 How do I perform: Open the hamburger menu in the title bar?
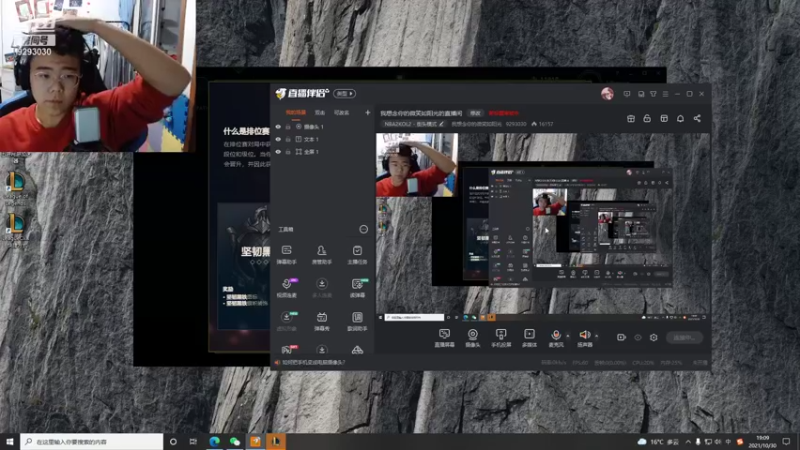665,94
